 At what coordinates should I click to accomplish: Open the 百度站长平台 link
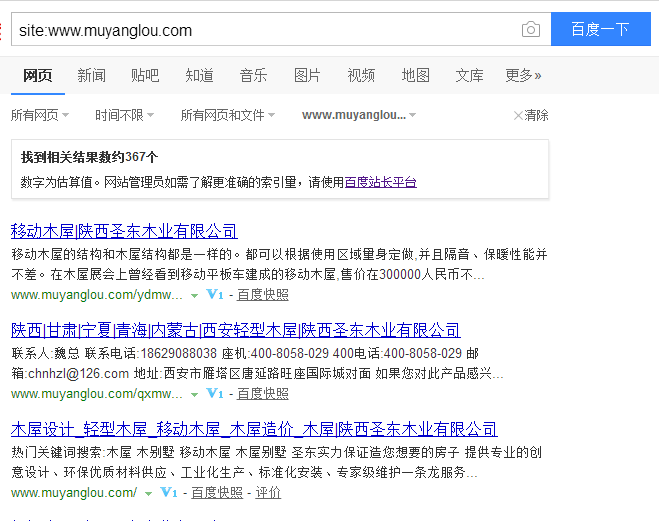point(380,182)
